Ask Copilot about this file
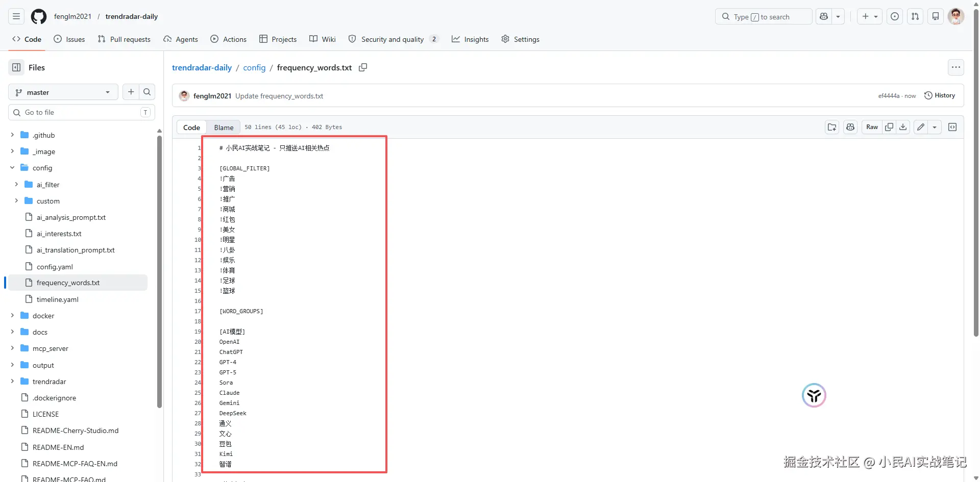The image size is (980, 482). coord(850,127)
